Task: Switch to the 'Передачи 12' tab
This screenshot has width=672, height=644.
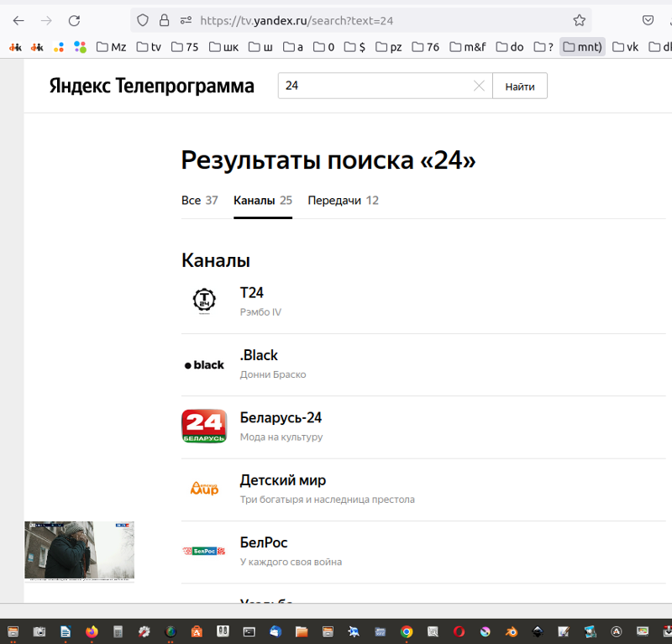Action: 343,201
